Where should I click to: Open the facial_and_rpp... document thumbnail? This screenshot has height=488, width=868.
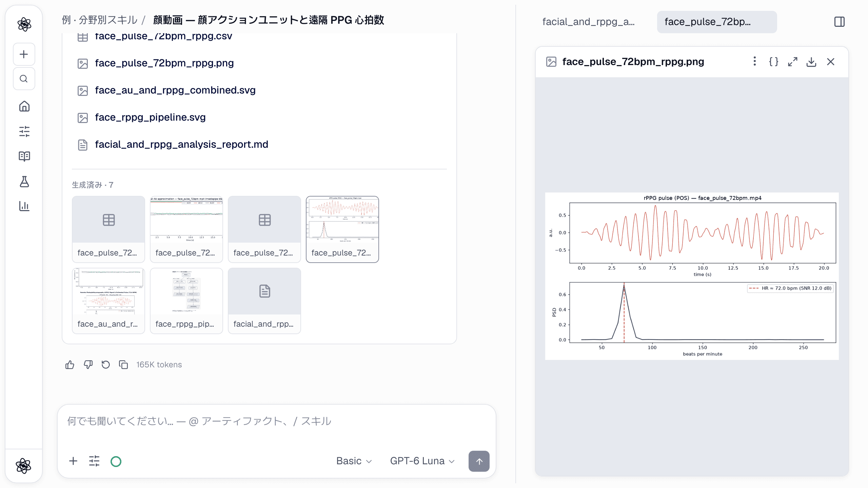(x=264, y=301)
